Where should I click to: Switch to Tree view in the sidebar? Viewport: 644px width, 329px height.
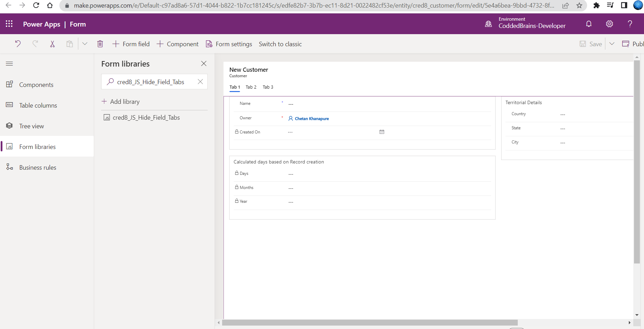click(31, 126)
